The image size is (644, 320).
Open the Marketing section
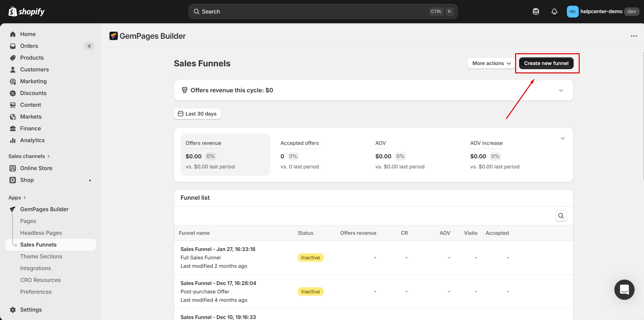tap(33, 81)
